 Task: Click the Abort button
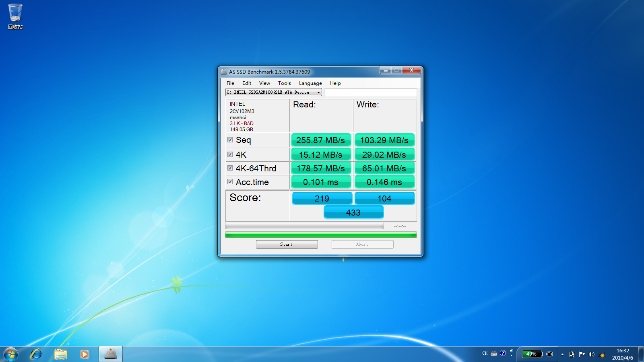(x=362, y=244)
